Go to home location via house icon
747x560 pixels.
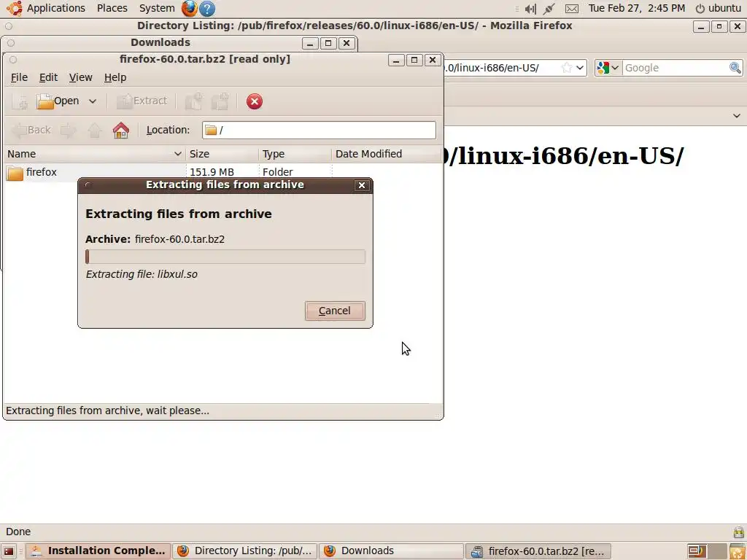[x=121, y=130]
